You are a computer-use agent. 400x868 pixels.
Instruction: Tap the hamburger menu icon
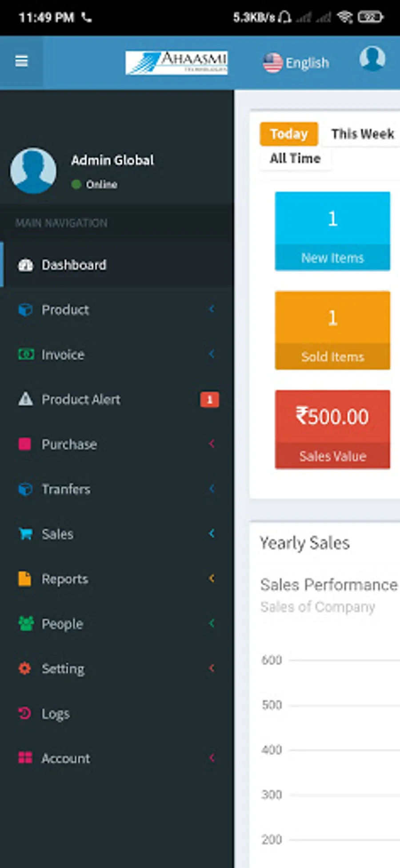[21, 61]
